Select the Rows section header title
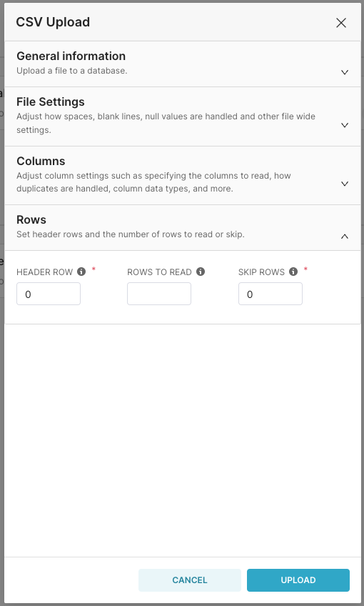364x606 pixels. pos(31,220)
